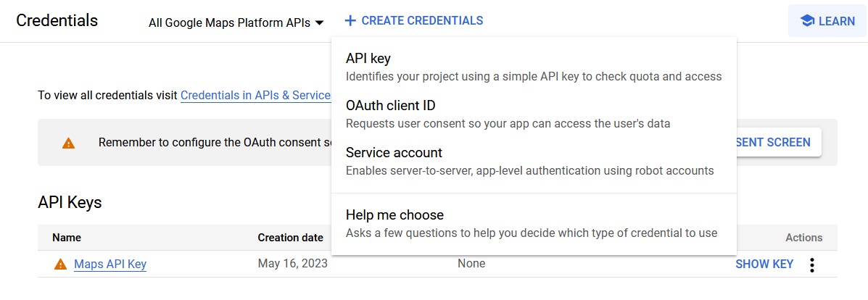Click the consent screen button in the banner

779,142
